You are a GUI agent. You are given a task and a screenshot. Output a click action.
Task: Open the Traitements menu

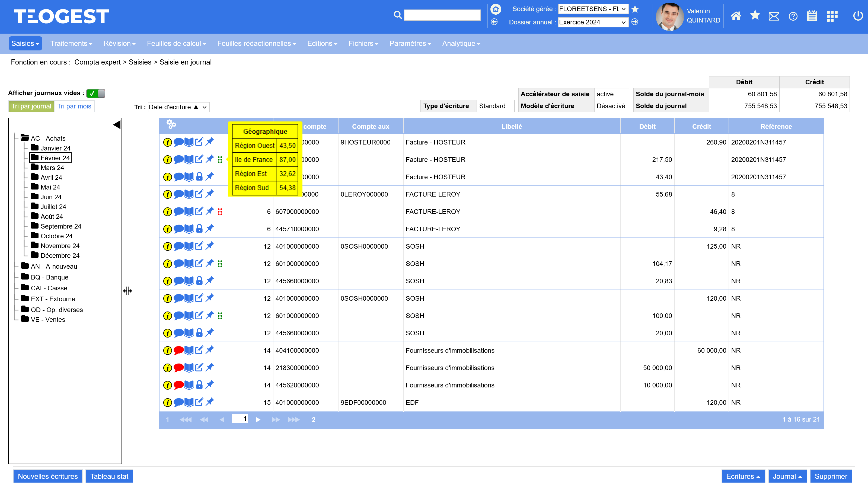click(71, 43)
